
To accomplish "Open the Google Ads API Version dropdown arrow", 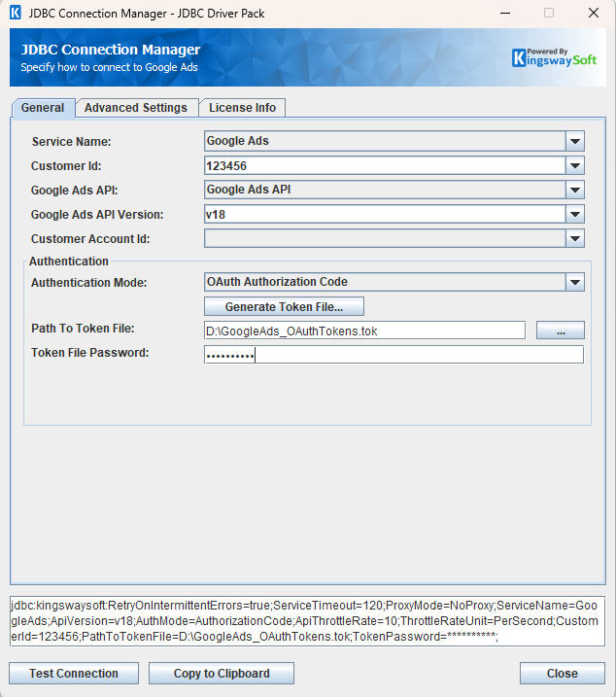I will [574, 214].
